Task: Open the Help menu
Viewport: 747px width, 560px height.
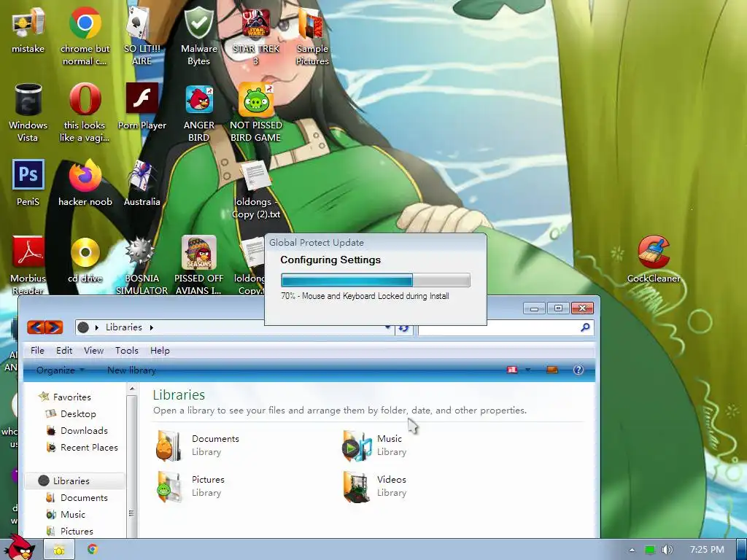Action: click(x=160, y=351)
